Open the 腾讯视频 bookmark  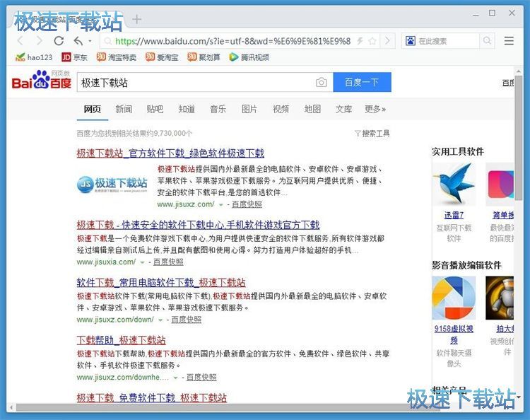(249, 57)
